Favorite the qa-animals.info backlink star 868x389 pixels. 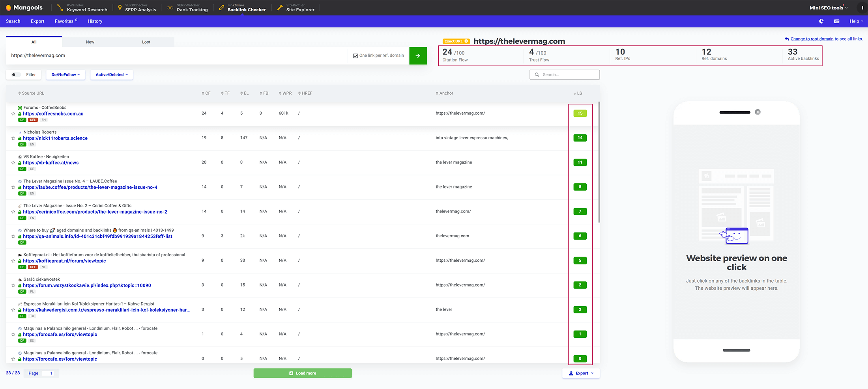click(13, 236)
